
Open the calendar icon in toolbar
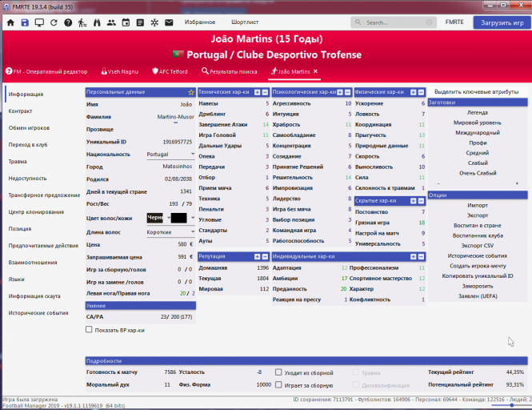pyautogui.click(x=126, y=22)
